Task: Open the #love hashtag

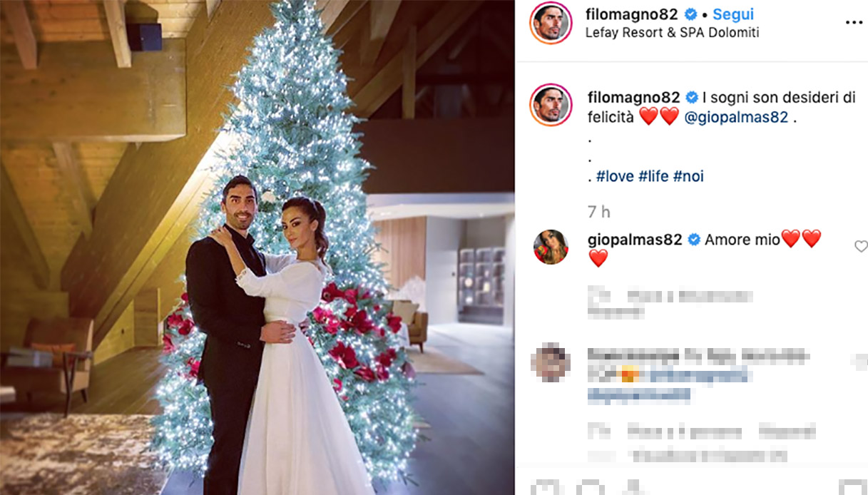Action: pos(615,176)
